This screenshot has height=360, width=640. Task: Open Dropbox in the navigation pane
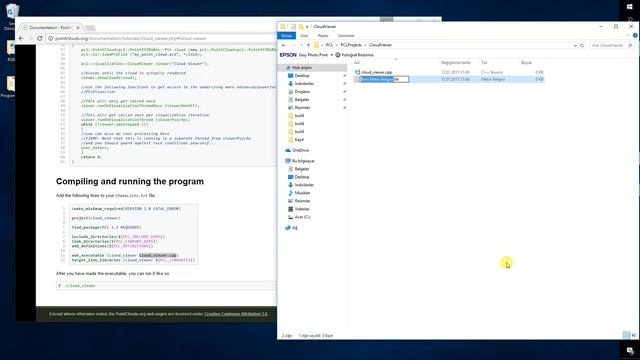(302, 92)
